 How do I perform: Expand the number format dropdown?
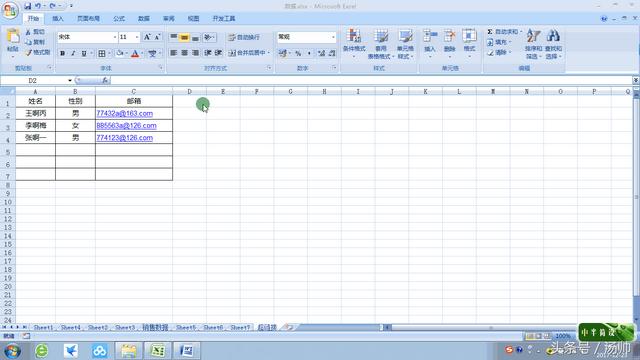click(x=333, y=37)
